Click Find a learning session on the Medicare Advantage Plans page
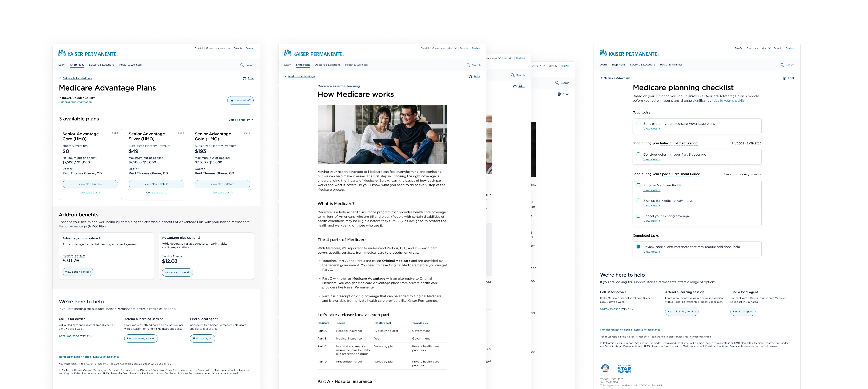Viewport: 868px width, 389px height. [141, 339]
